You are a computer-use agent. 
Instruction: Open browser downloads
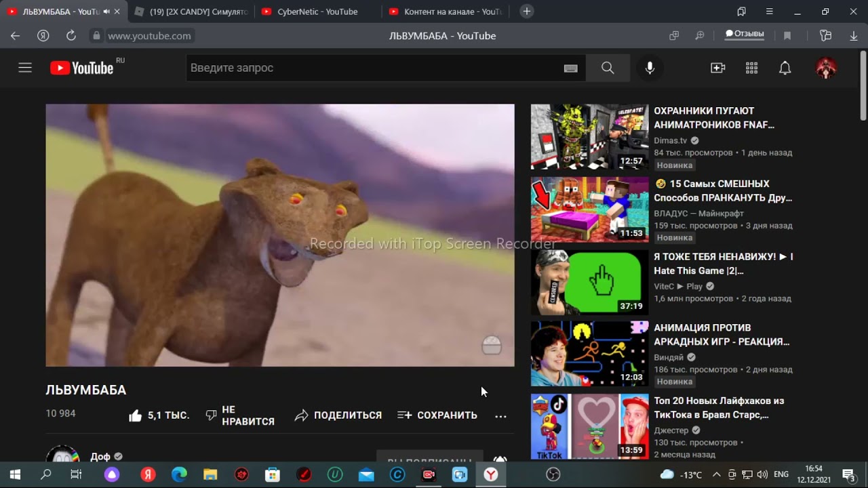click(854, 36)
